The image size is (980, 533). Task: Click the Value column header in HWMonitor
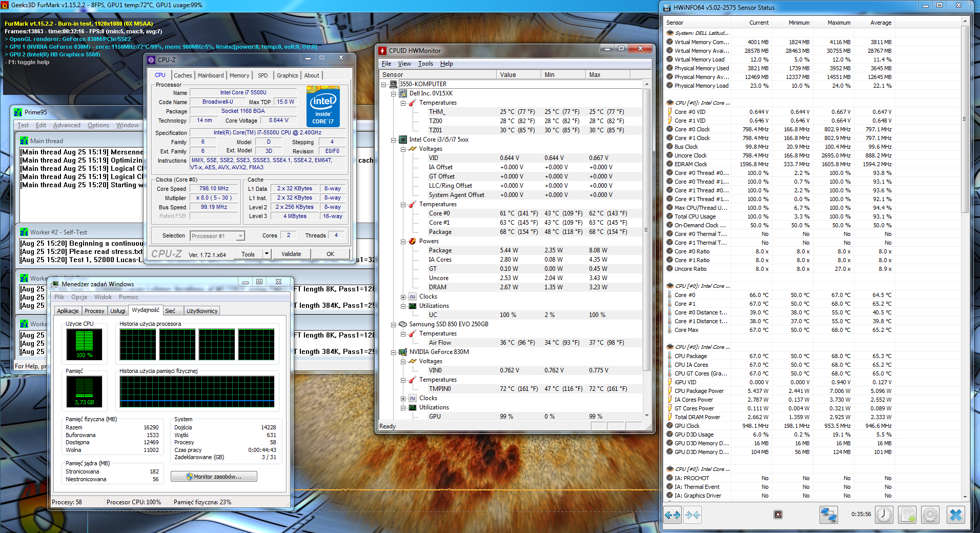click(x=518, y=75)
